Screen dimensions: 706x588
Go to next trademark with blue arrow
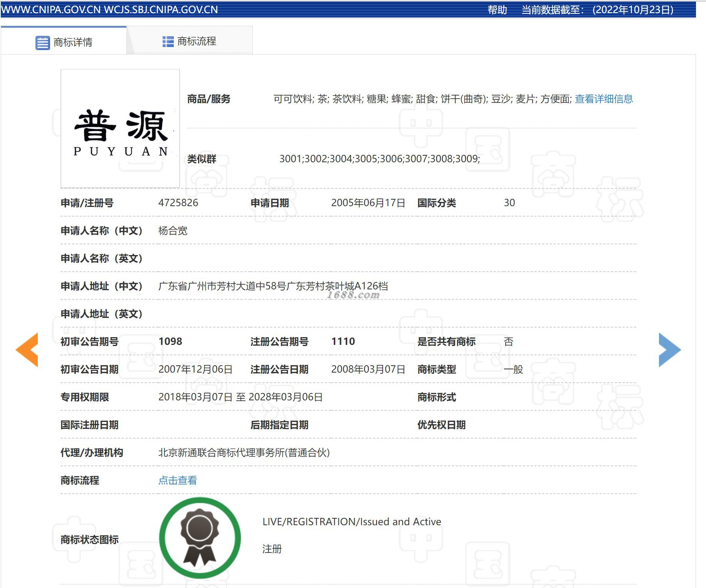[x=670, y=349]
